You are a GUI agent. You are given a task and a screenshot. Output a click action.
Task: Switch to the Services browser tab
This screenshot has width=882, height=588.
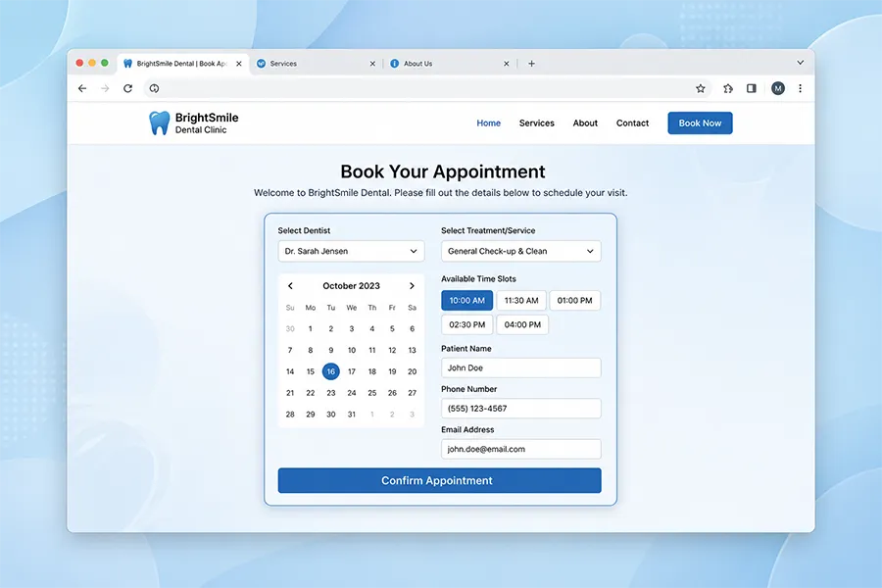click(x=316, y=64)
